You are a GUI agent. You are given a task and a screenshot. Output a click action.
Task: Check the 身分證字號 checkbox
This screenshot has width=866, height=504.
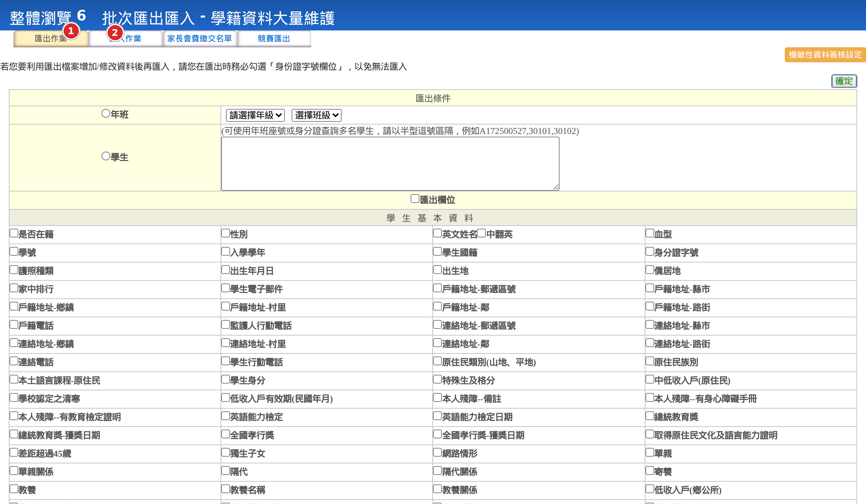649,251
